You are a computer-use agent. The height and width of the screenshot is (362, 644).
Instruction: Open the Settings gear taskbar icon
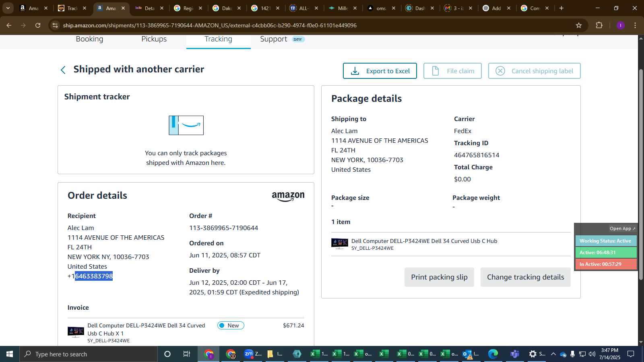[537, 354]
